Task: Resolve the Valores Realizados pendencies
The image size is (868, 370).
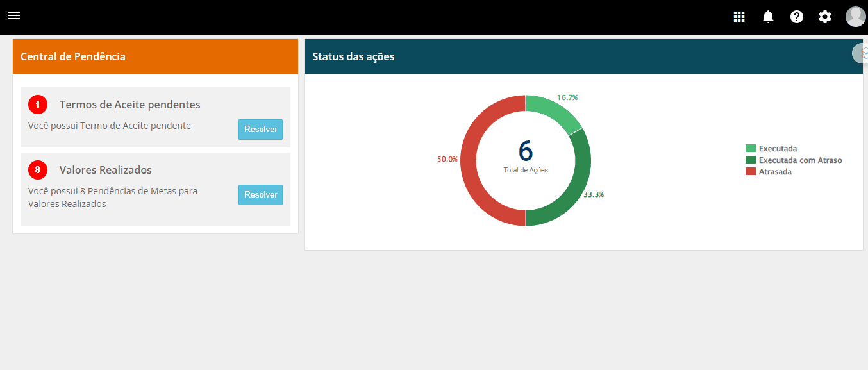Action: point(260,195)
